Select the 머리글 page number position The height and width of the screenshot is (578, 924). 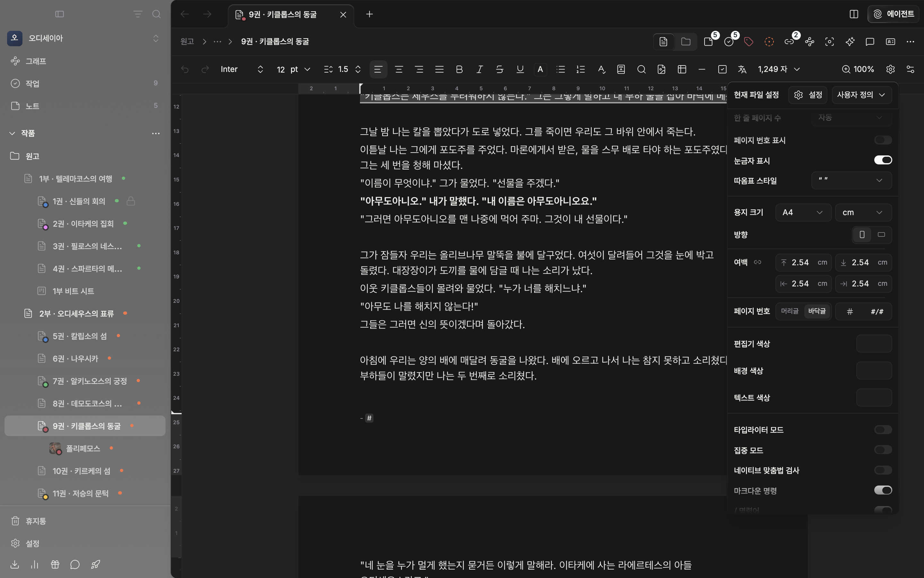pyautogui.click(x=790, y=311)
